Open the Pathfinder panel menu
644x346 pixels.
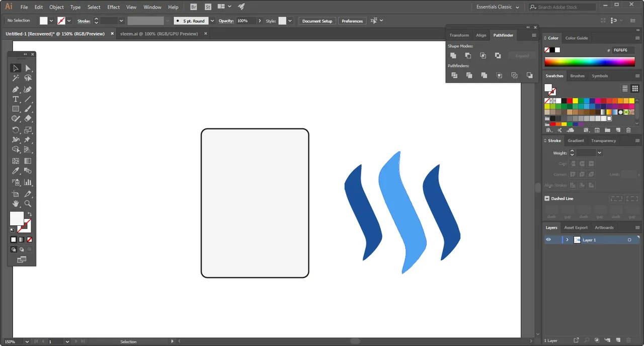(534, 35)
